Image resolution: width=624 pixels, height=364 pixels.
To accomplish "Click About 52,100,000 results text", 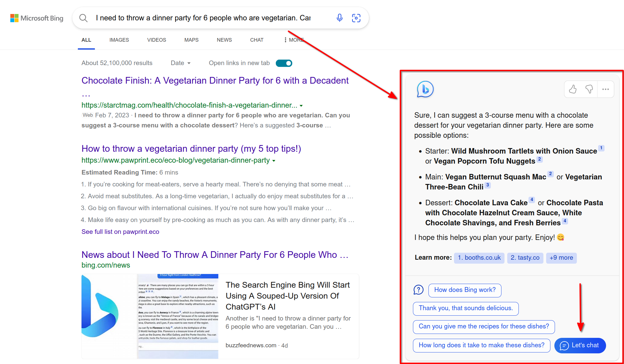I will (117, 63).
